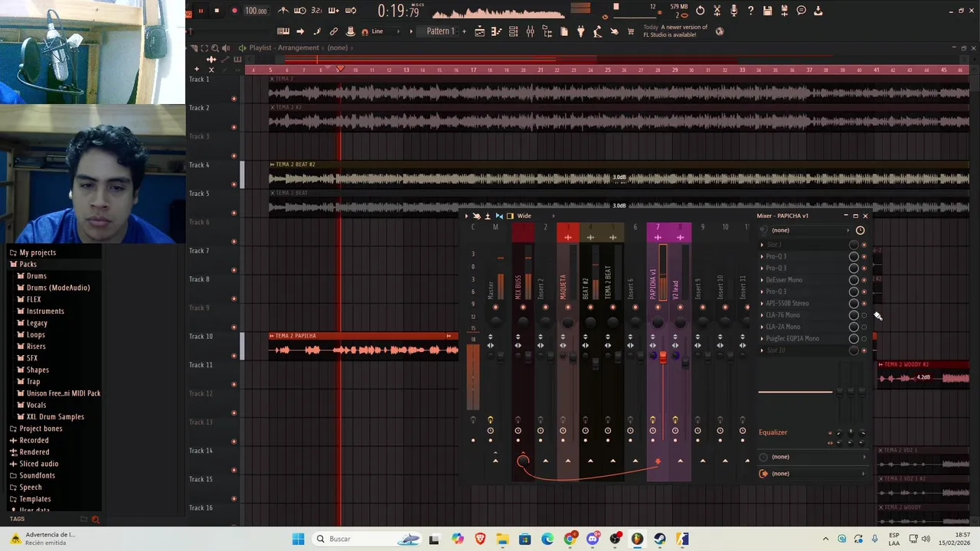Open the Playlist - Arrangement menu icon
Viewport: 980px width, 551px height.
243,47
